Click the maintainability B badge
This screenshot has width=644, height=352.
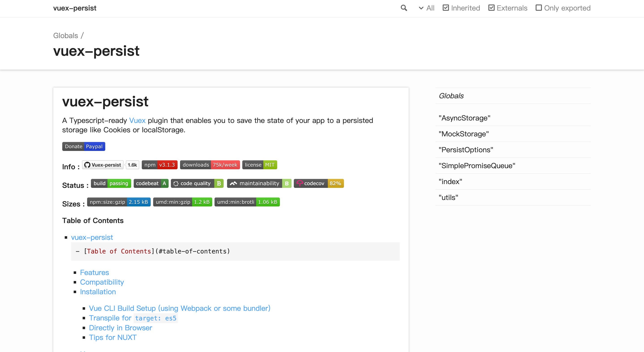coord(259,183)
